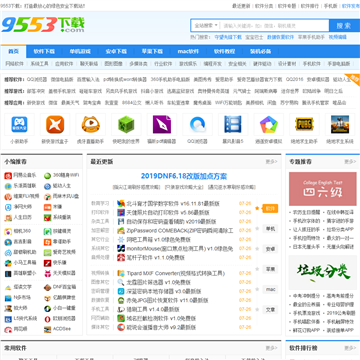The height and width of the screenshot is (360, 360).
Task: Click pdf转换成word转换器 recommended link
Action: (125, 79)
